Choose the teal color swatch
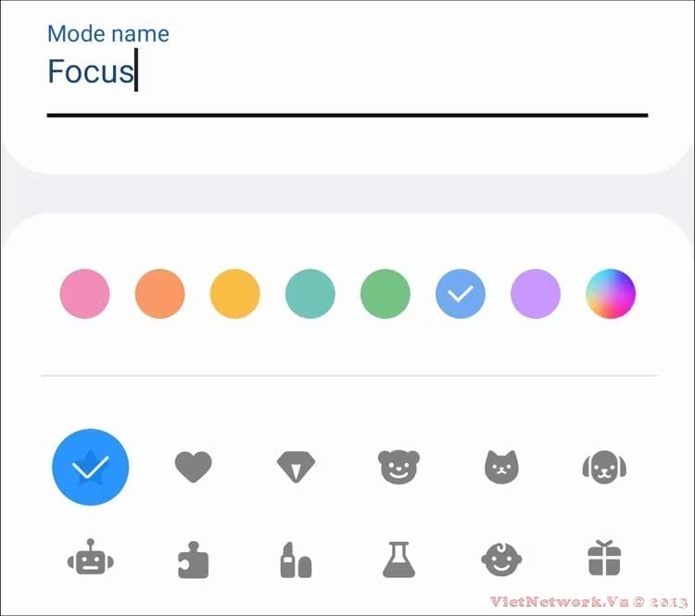Screen dimensions: 695x616 [x=310, y=294]
